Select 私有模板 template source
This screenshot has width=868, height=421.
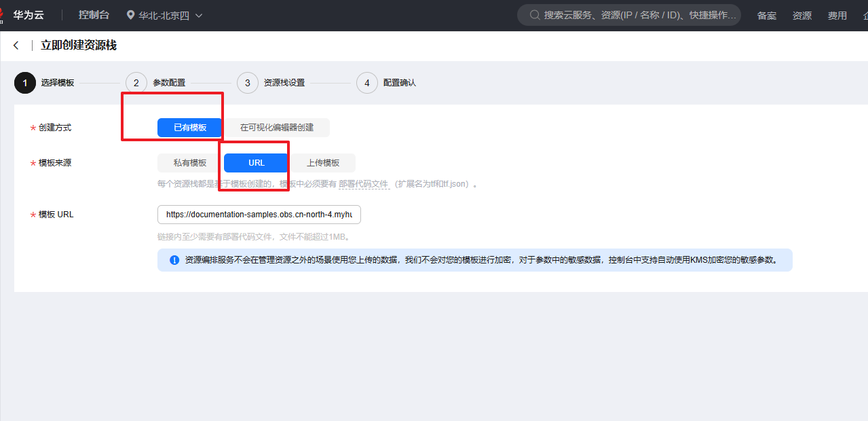coord(190,163)
